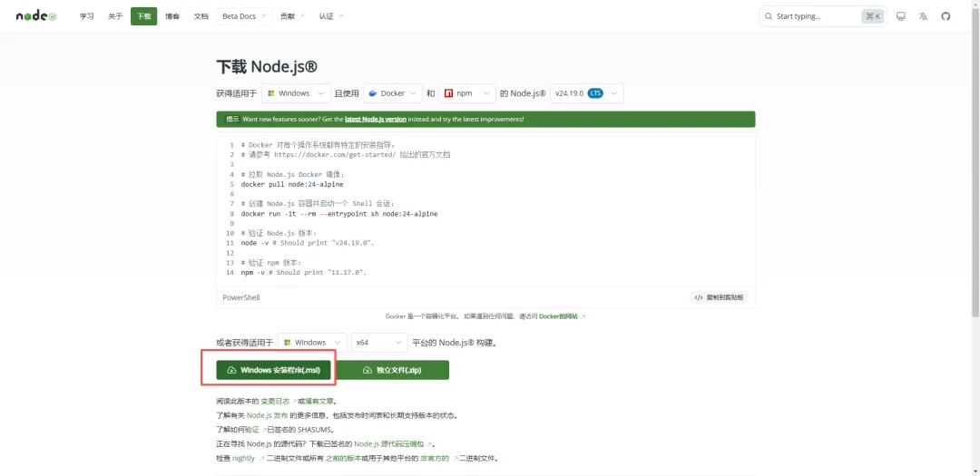This screenshot has width=980, height=476.
Task: Open the Beta Docs nav item
Action: click(x=244, y=16)
